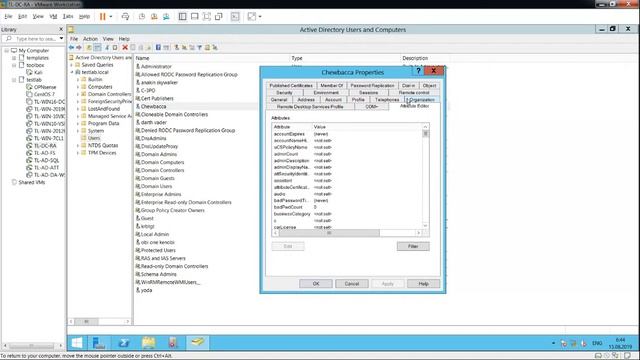This screenshot has width=640, height=360.
Task: Click the Forward arrow in ADUC toolbar
Action: (79, 47)
